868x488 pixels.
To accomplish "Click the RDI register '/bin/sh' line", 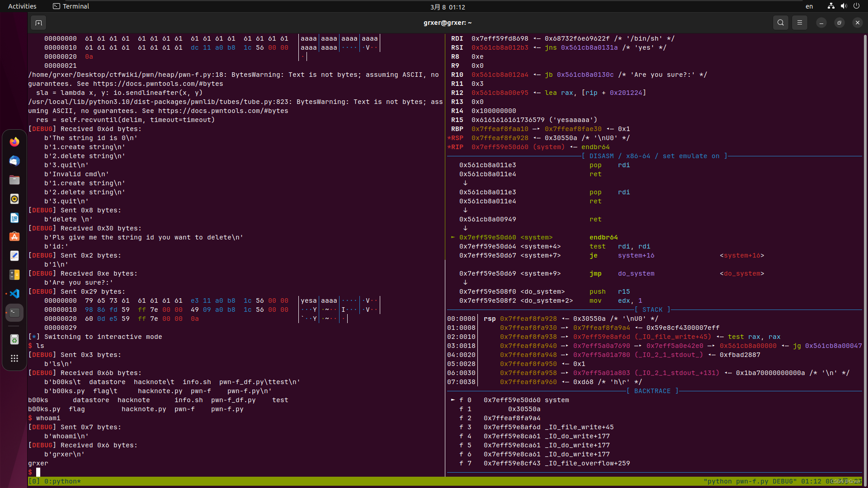I will coord(563,38).
